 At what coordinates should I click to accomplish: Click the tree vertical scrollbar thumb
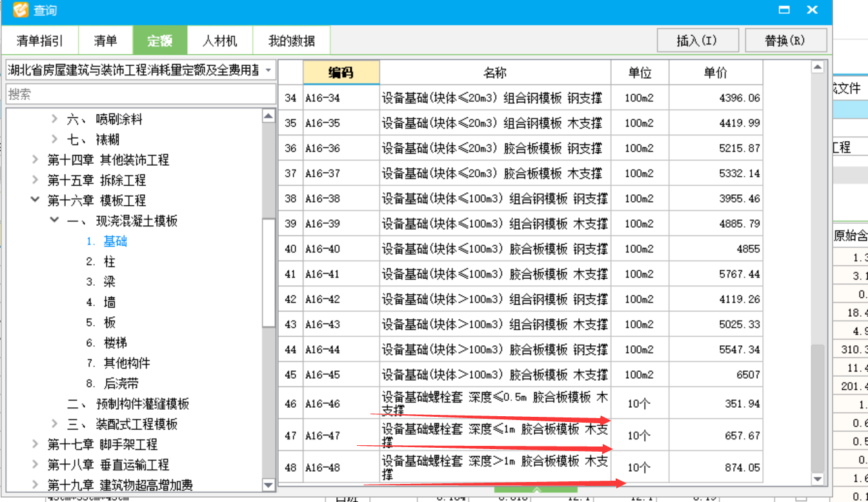269,274
